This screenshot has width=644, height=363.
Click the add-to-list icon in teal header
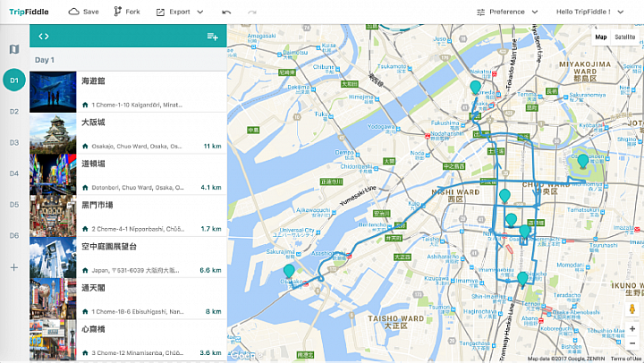click(212, 37)
